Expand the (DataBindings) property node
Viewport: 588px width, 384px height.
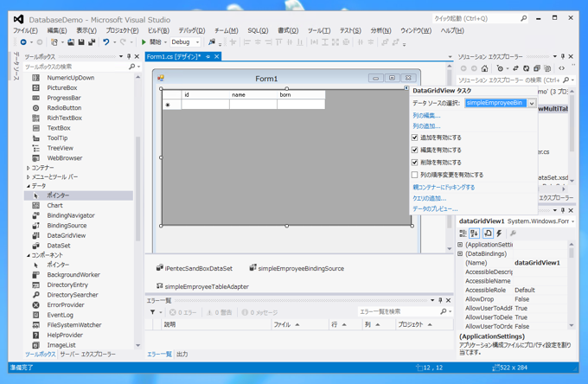[x=460, y=254]
